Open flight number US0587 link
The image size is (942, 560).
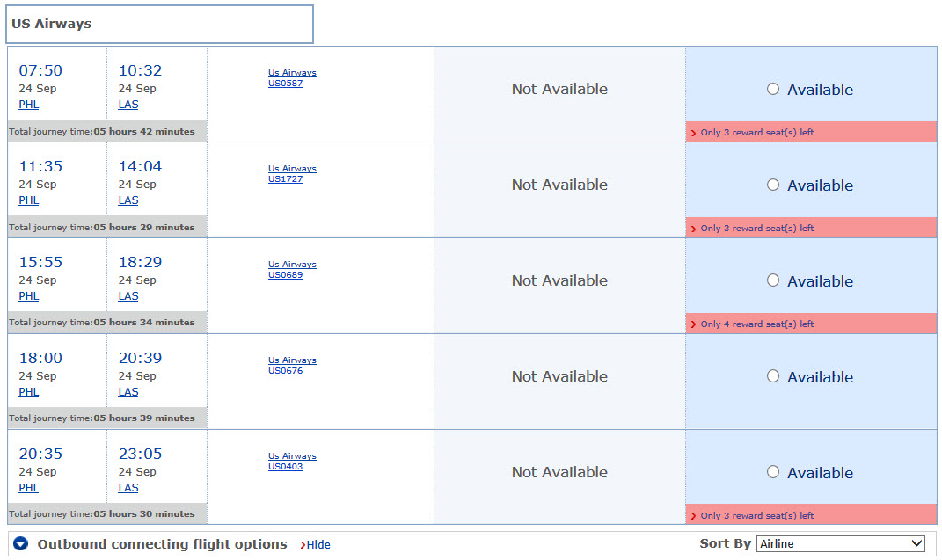point(285,84)
